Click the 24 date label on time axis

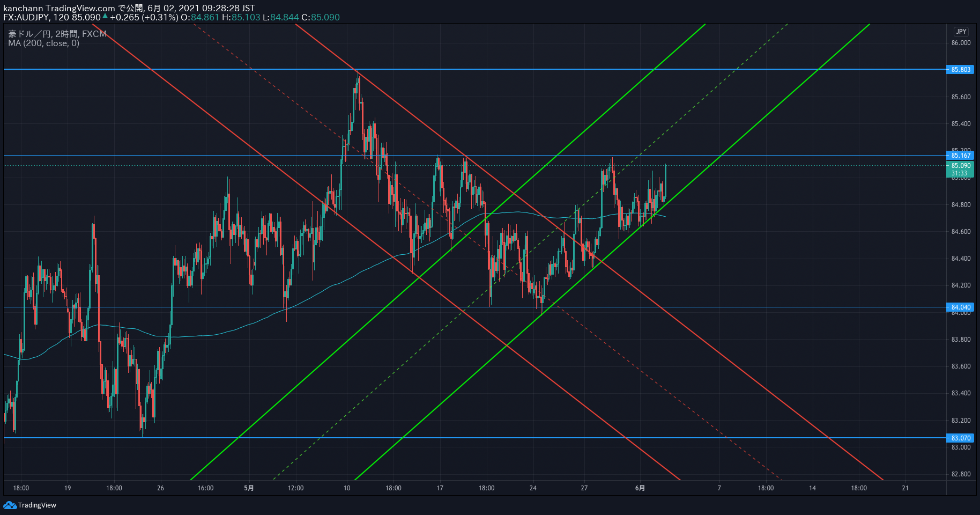point(533,488)
